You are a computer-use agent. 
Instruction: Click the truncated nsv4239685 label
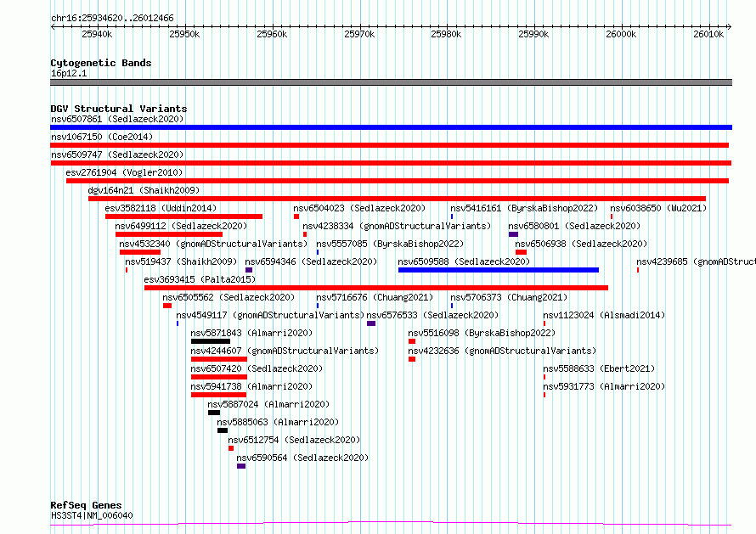(x=696, y=261)
